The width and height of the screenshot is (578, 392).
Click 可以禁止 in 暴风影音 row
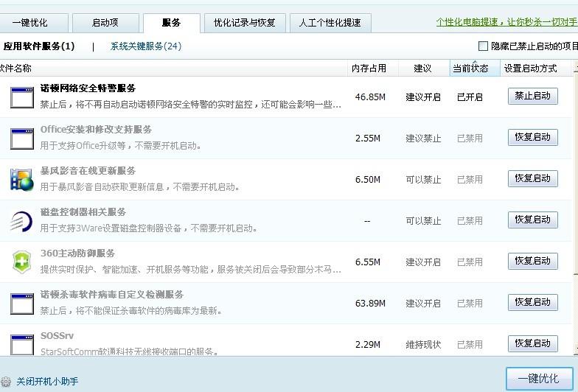click(x=423, y=180)
